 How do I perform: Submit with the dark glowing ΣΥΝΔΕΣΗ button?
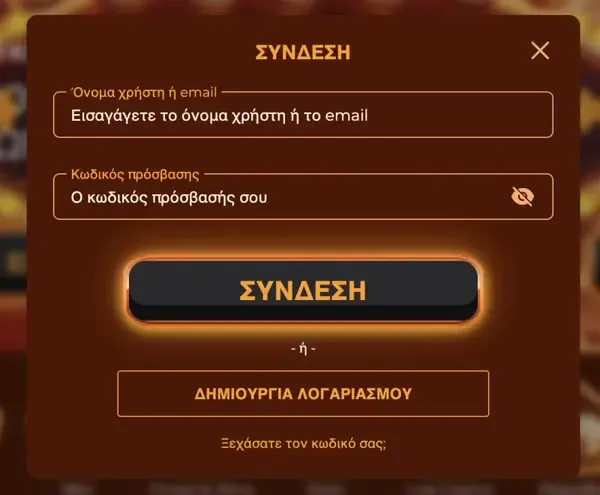tap(303, 291)
